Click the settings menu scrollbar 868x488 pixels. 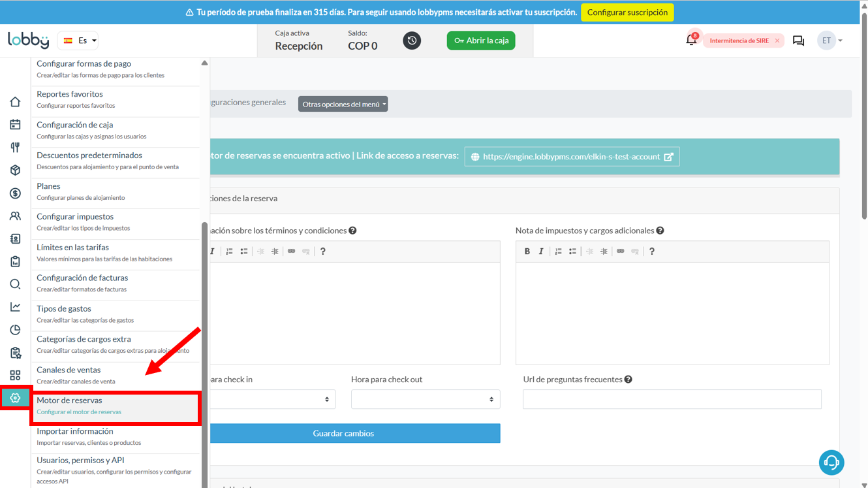click(x=204, y=356)
